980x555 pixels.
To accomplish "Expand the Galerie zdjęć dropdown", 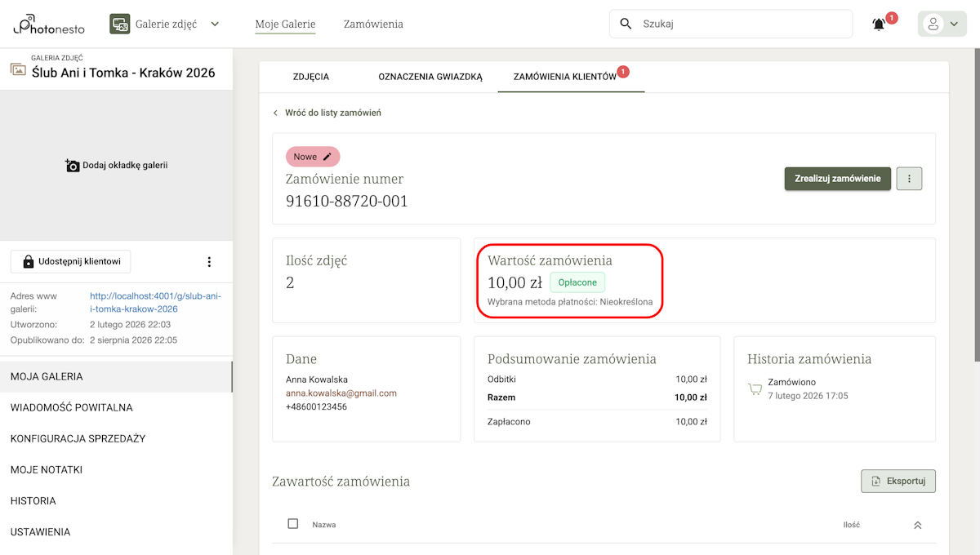I will click(215, 24).
